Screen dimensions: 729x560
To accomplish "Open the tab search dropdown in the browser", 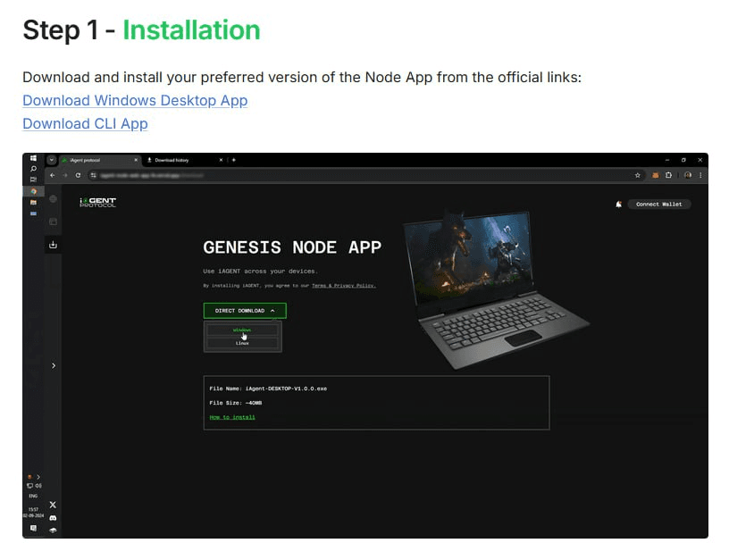I will [52, 160].
